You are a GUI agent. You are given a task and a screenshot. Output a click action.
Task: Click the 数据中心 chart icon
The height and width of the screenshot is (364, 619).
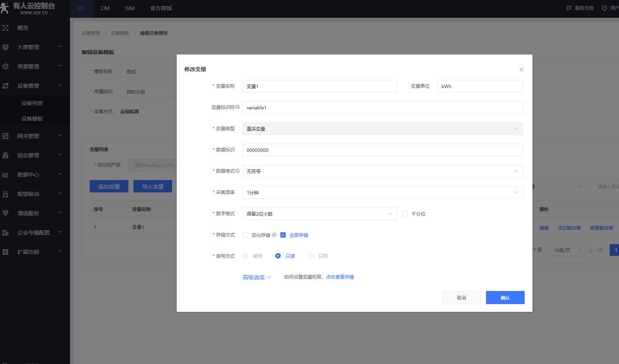[x=5, y=175]
